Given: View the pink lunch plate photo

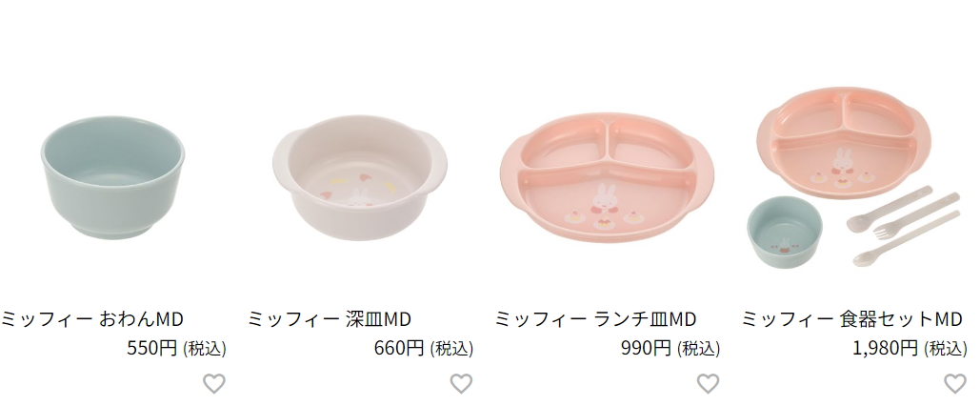Looking at the screenshot, I should pos(607,177).
